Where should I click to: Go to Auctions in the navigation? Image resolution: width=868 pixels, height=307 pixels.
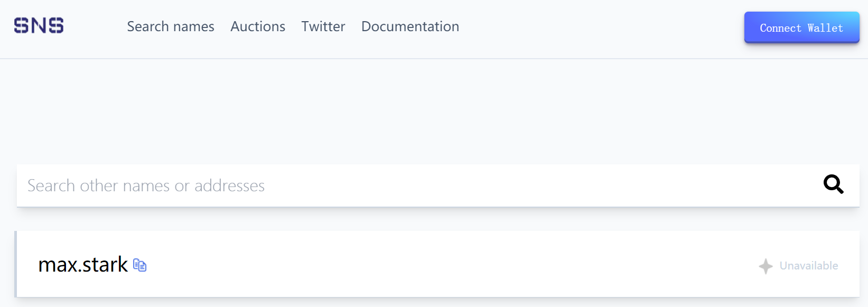tap(258, 26)
